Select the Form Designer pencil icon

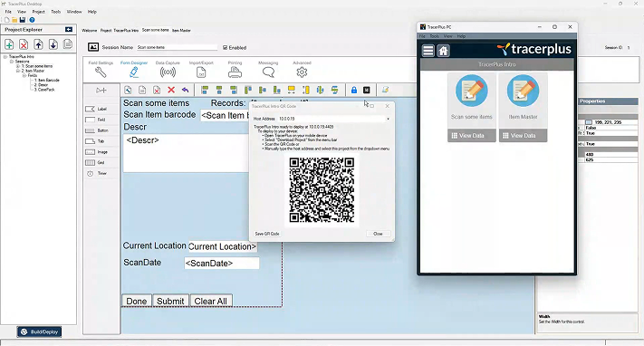pos(134,72)
